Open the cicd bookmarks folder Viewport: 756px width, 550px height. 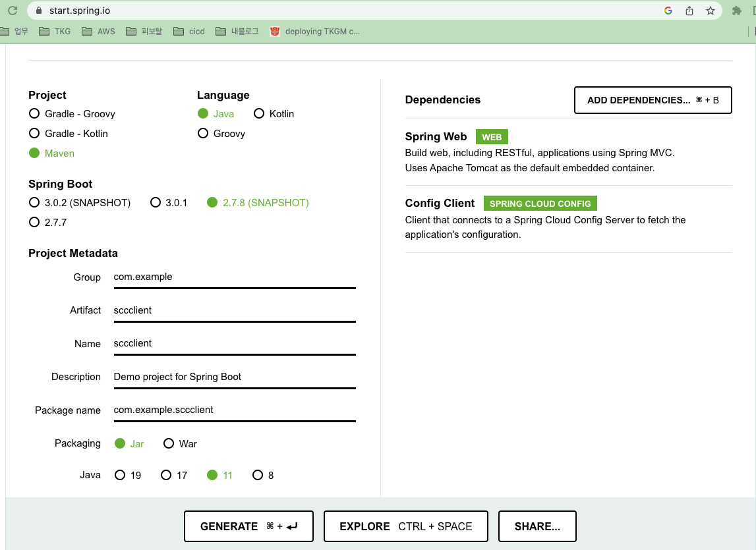(189, 32)
